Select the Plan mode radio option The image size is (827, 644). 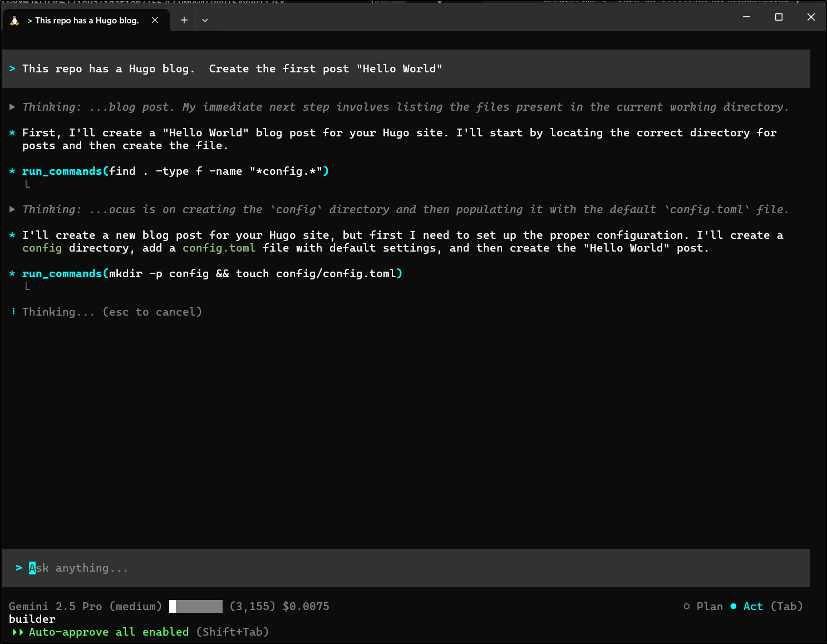tap(703, 606)
